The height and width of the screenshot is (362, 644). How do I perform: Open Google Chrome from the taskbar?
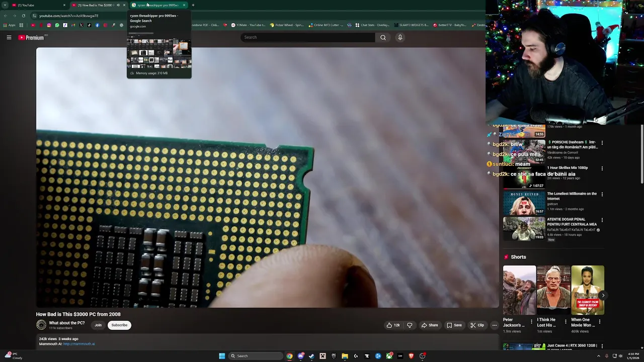[289, 356]
